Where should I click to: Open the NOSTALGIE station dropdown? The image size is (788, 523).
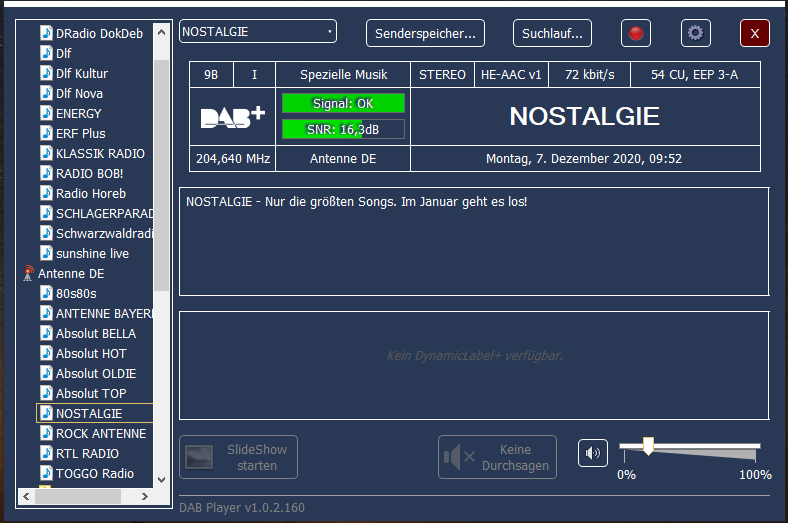(258, 32)
